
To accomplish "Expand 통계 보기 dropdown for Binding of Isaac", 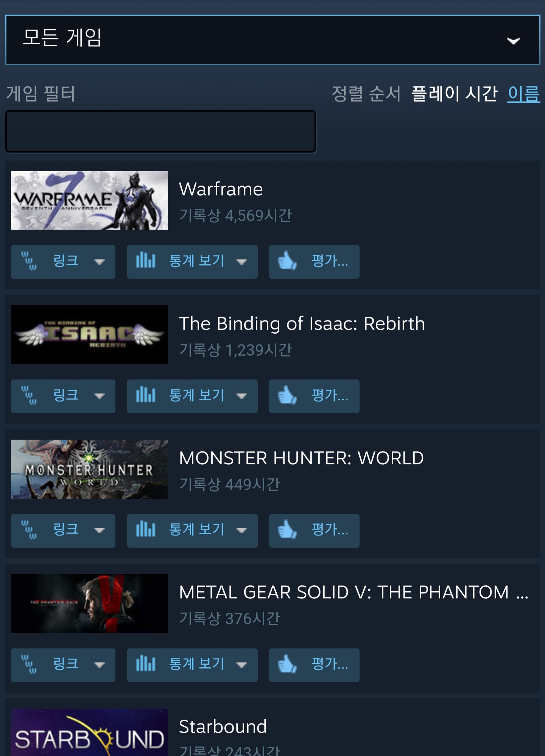I will (241, 396).
